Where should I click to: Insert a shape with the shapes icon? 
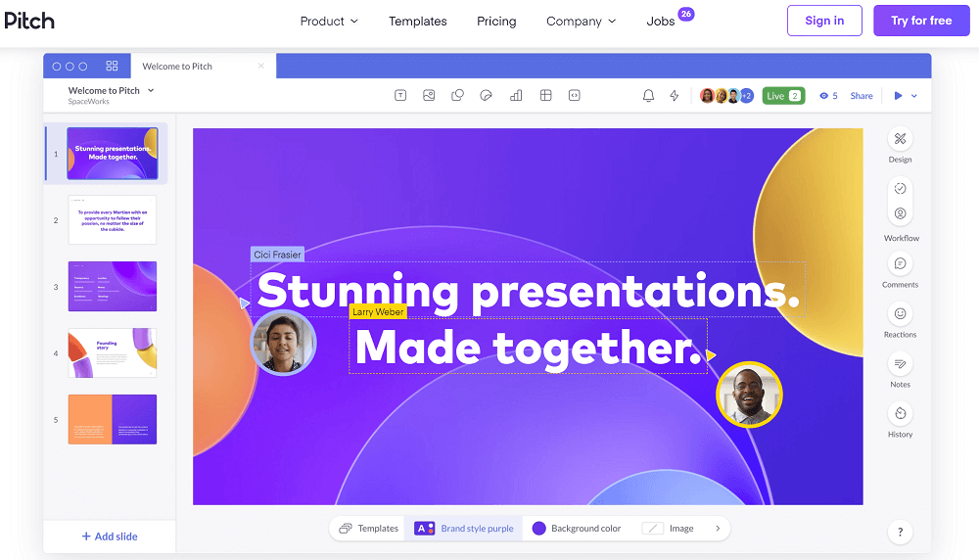457,96
